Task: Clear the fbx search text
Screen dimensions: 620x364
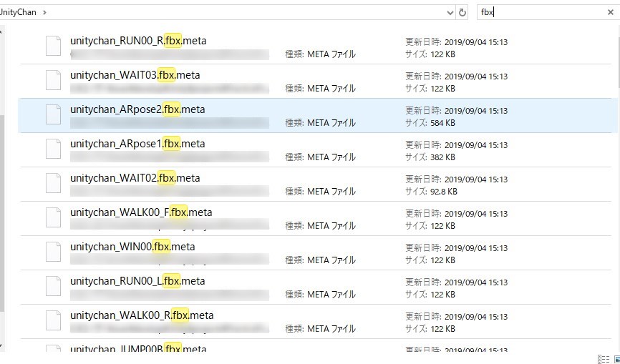Action: pos(610,12)
